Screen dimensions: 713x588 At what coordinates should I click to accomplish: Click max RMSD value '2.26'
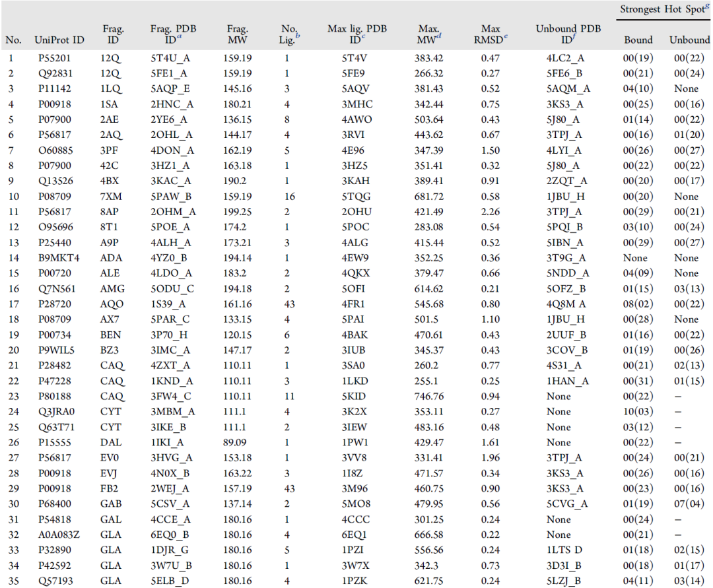[x=490, y=212]
